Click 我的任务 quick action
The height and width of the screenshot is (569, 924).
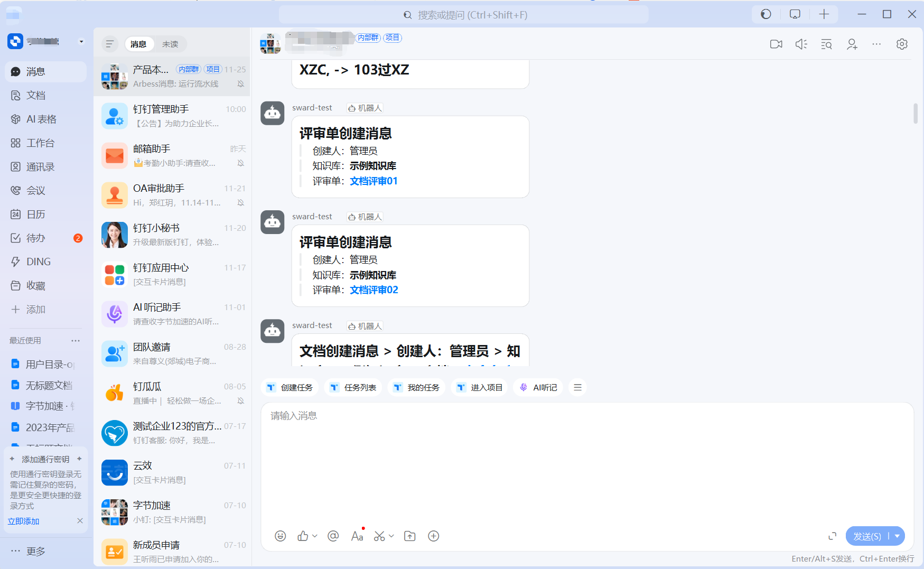coord(417,388)
